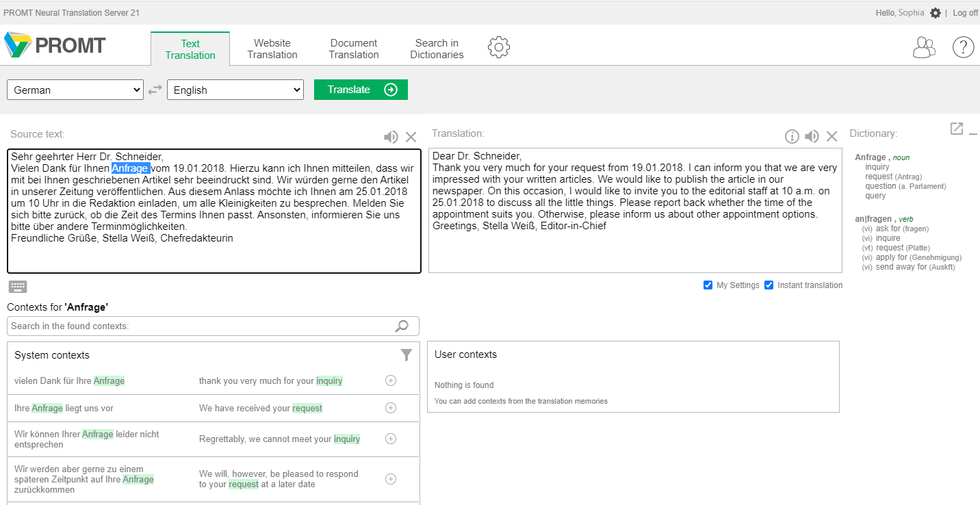Filter the system contexts list
The height and width of the screenshot is (505, 980).
point(407,354)
